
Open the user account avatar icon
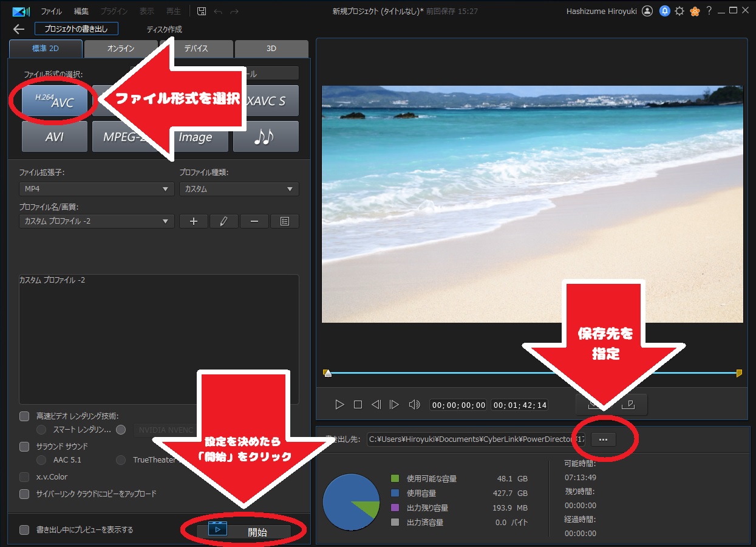click(647, 11)
